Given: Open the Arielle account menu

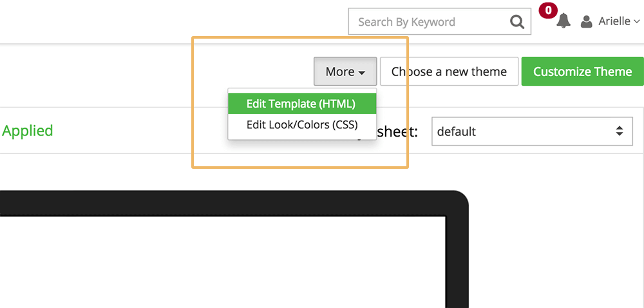Looking at the screenshot, I should [611, 21].
